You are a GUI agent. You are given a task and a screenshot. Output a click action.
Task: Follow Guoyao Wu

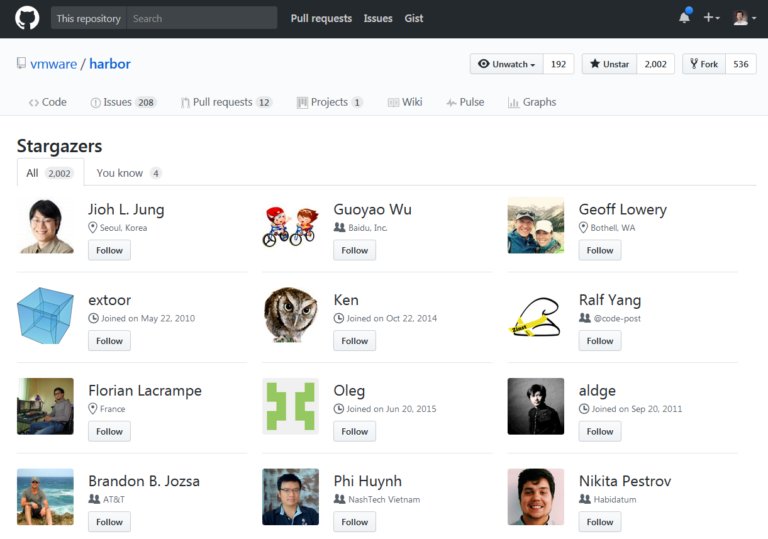355,250
